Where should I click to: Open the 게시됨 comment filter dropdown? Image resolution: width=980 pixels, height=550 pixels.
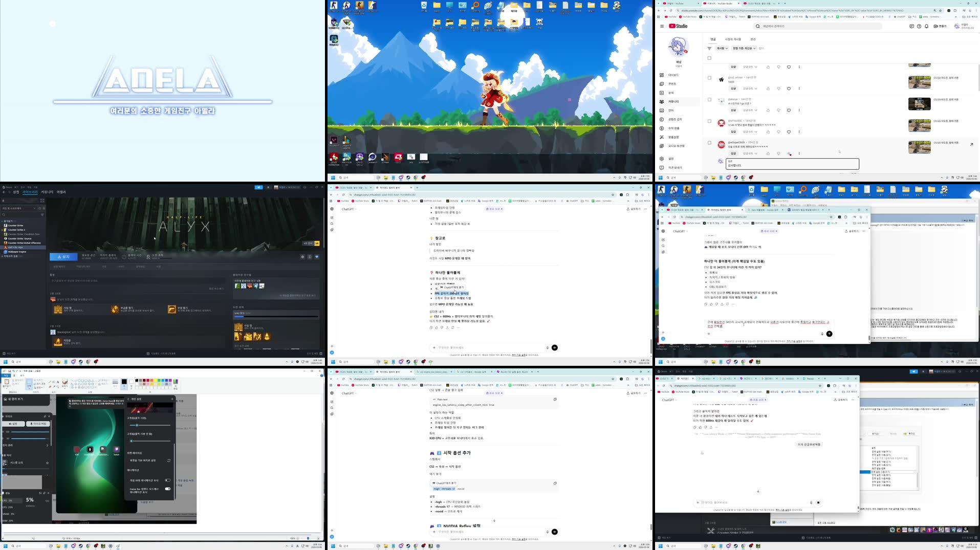[x=722, y=48]
